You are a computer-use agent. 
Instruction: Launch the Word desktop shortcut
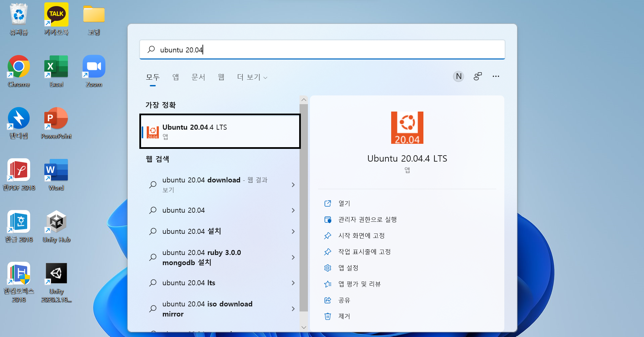56,175
